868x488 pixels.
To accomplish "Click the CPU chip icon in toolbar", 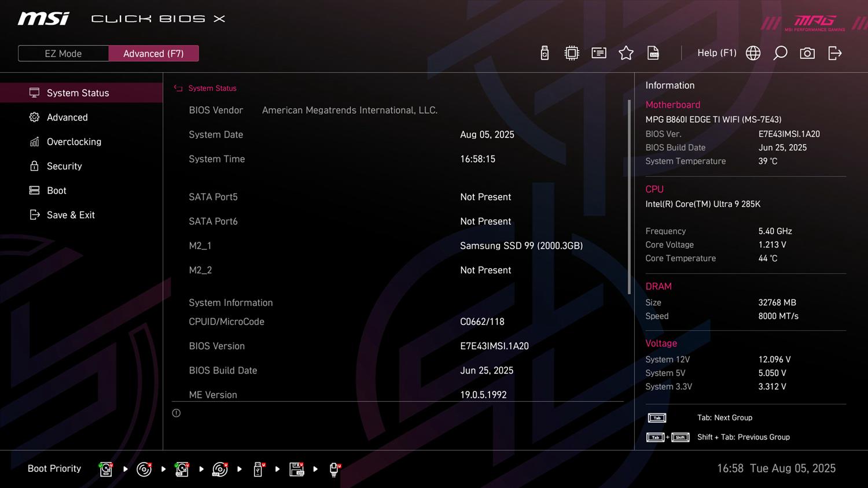I will pyautogui.click(x=572, y=53).
